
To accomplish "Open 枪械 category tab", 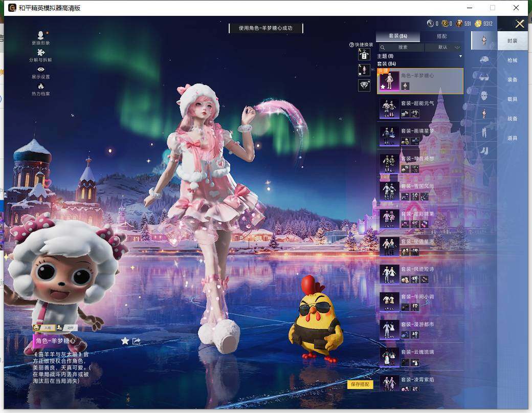I will (x=513, y=60).
